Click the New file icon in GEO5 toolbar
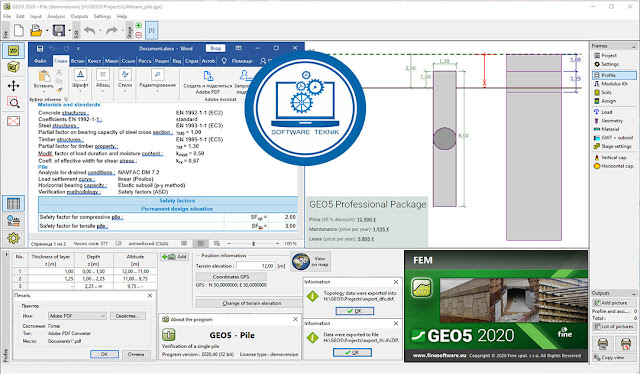This screenshot has width=640, height=374. pyautogui.click(x=19, y=31)
